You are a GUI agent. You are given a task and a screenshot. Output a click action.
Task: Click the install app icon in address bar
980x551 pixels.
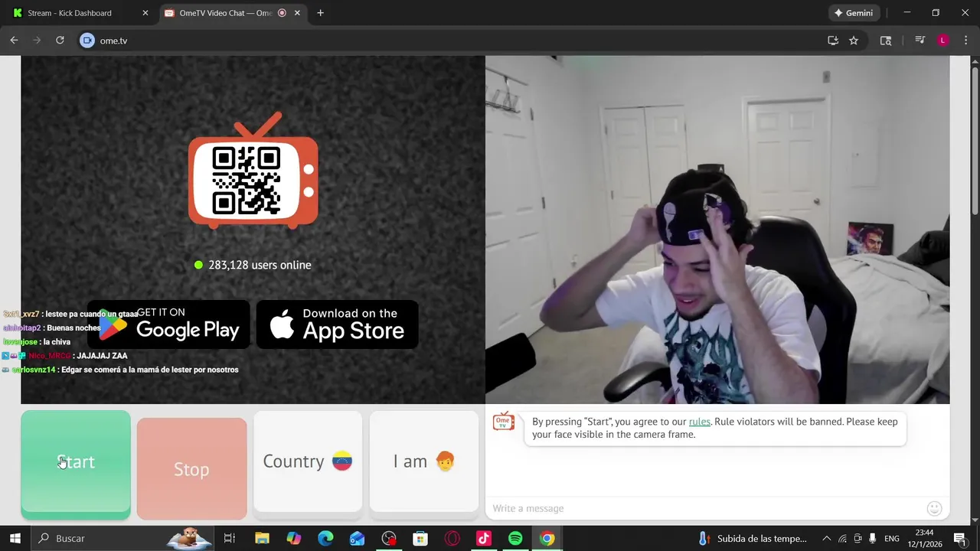click(x=833, y=41)
